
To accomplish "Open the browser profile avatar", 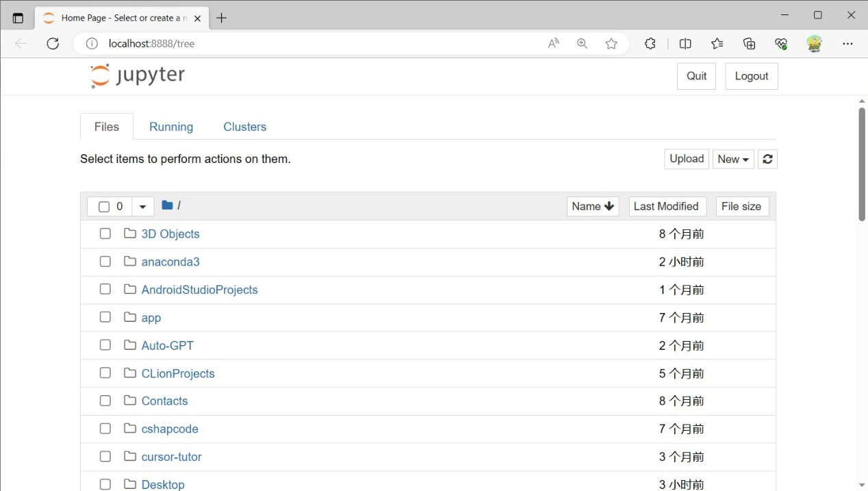I will (814, 44).
